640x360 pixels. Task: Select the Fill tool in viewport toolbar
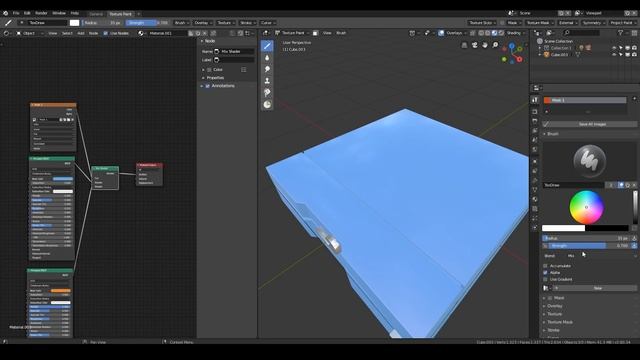[x=267, y=93]
